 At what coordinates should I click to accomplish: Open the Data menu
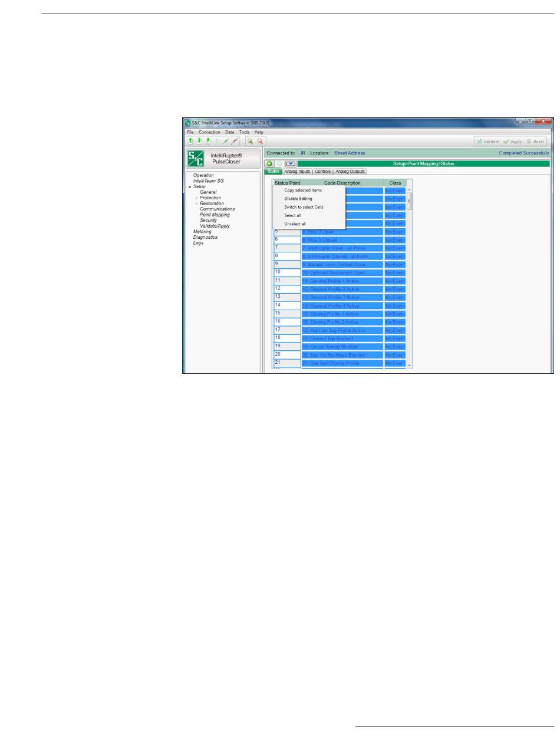[x=230, y=131]
